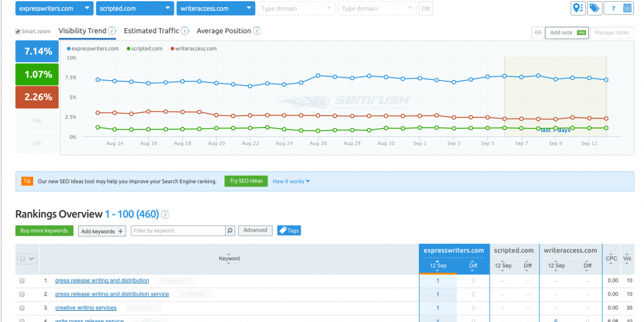
Task: Toggle the Smart zoom checkbox
Action: click(18, 32)
